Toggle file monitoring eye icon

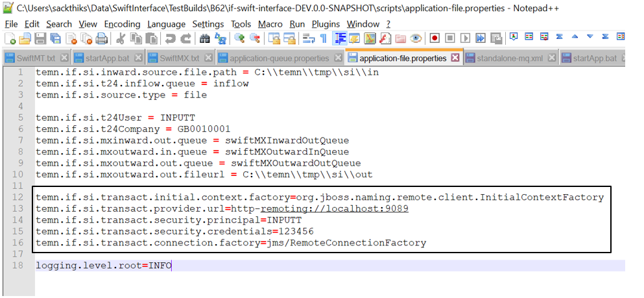(x=416, y=39)
